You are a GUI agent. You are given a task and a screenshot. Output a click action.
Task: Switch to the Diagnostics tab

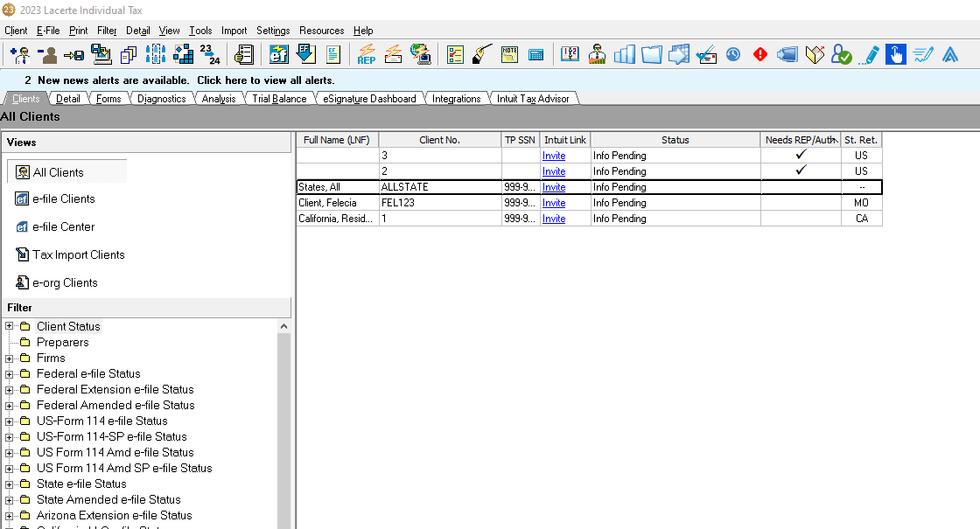pos(161,99)
